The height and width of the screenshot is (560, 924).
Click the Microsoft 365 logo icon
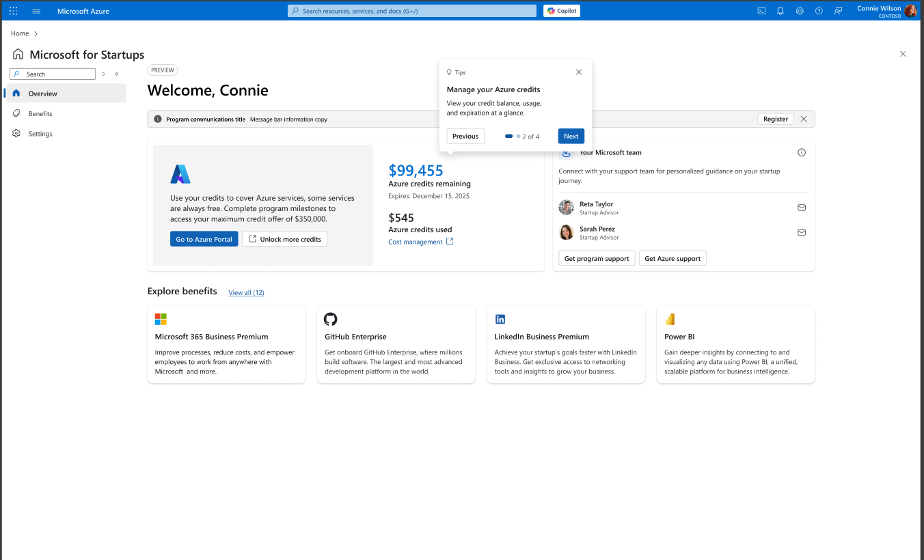click(x=161, y=319)
